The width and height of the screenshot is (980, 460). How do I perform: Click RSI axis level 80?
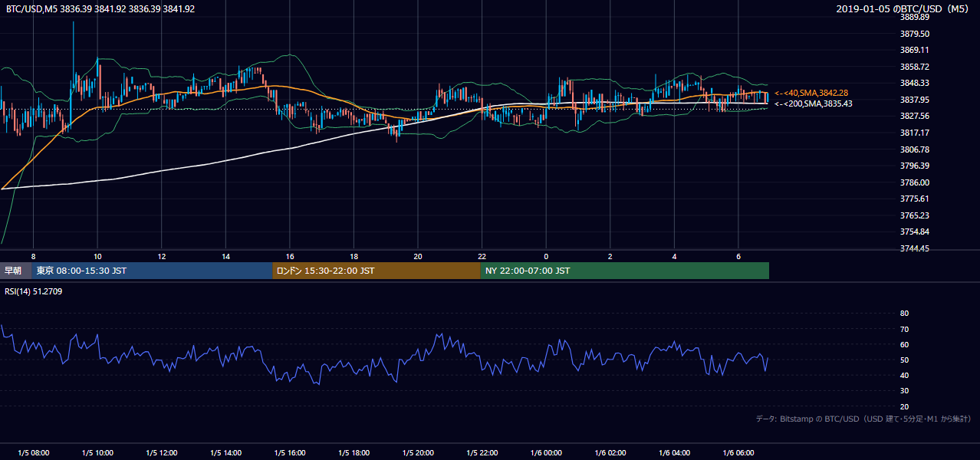904,314
